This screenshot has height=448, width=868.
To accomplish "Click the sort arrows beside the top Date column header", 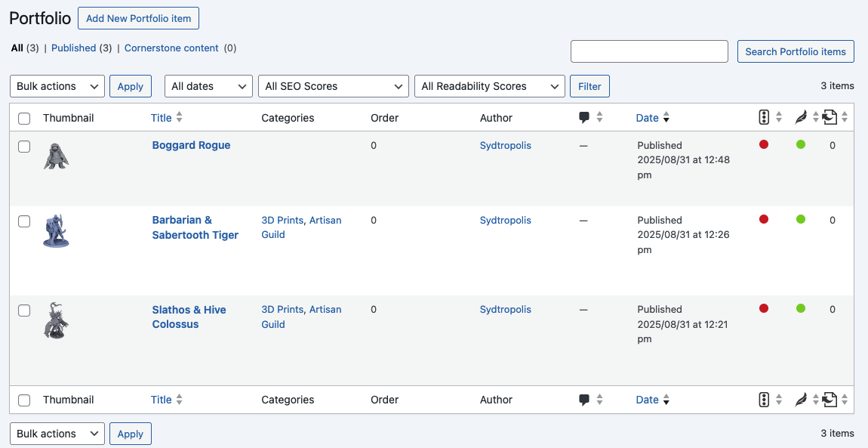I will pyautogui.click(x=666, y=117).
